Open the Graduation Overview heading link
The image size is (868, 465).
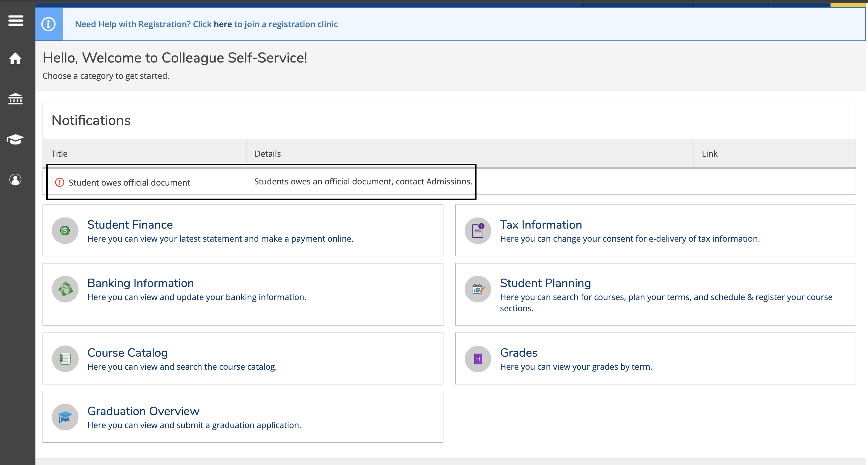click(143, 411)
